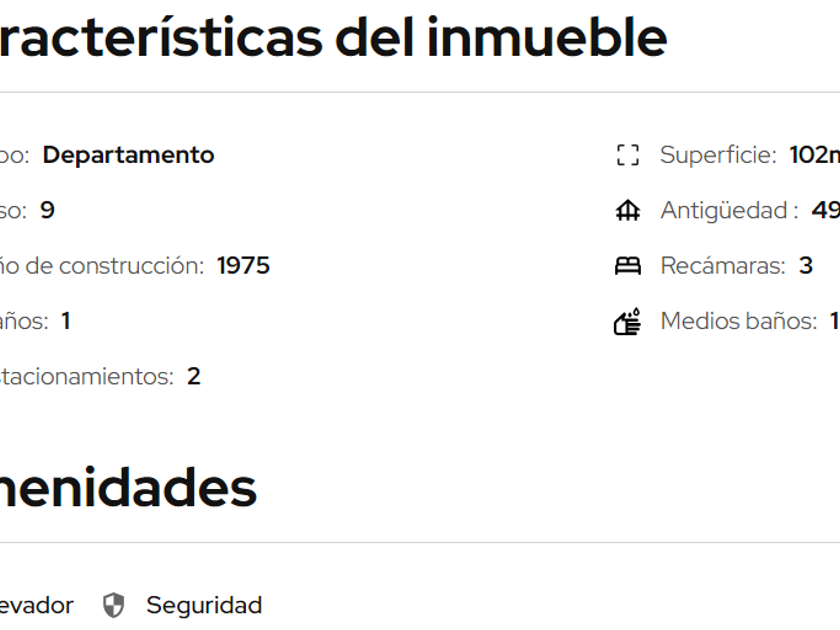The height and width of the screenshot is (630, 840).
Task: Click the año de construcción label
Action: pyautogui.click(x=102, y=266)
